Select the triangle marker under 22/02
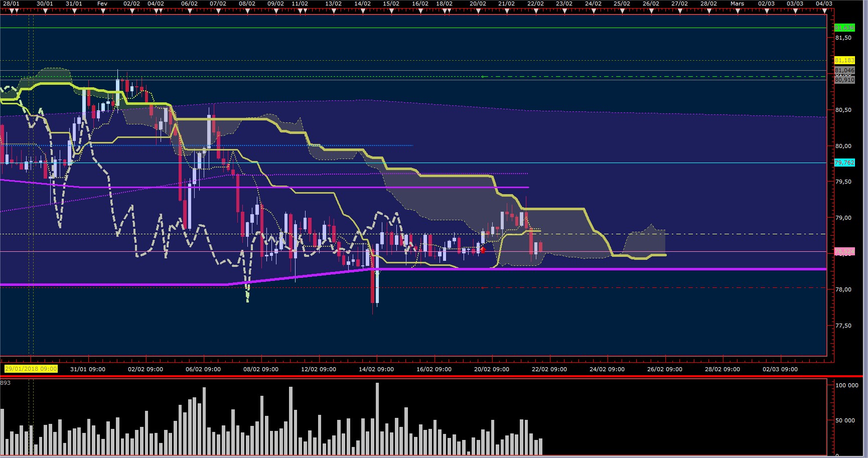868x458 pixels. point(535,11)
